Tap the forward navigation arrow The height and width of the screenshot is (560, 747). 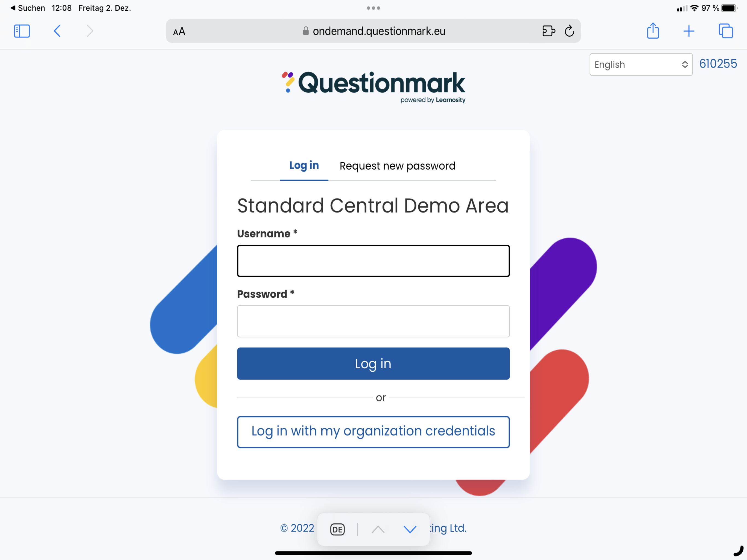[90, 31]
